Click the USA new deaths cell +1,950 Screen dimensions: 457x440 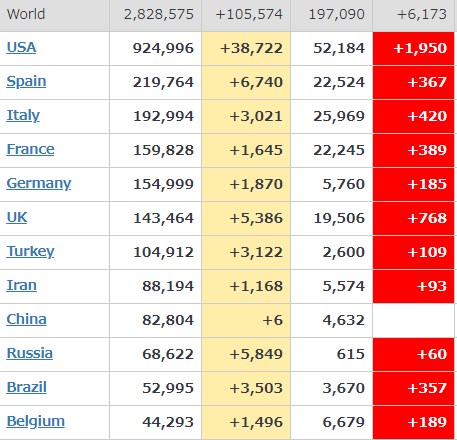pos(413,48)
